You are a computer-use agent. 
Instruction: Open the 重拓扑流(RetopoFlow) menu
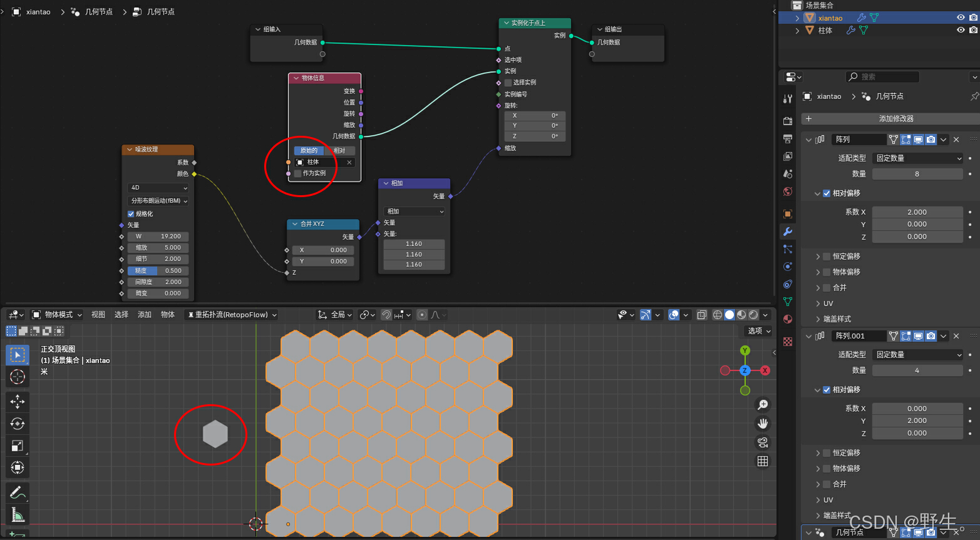(232, 315)
